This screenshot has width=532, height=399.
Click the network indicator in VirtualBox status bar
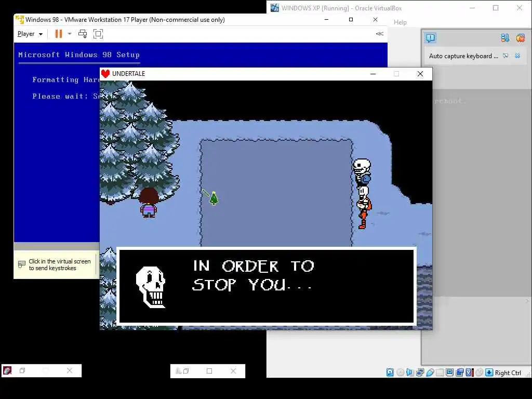pos(420,373)
